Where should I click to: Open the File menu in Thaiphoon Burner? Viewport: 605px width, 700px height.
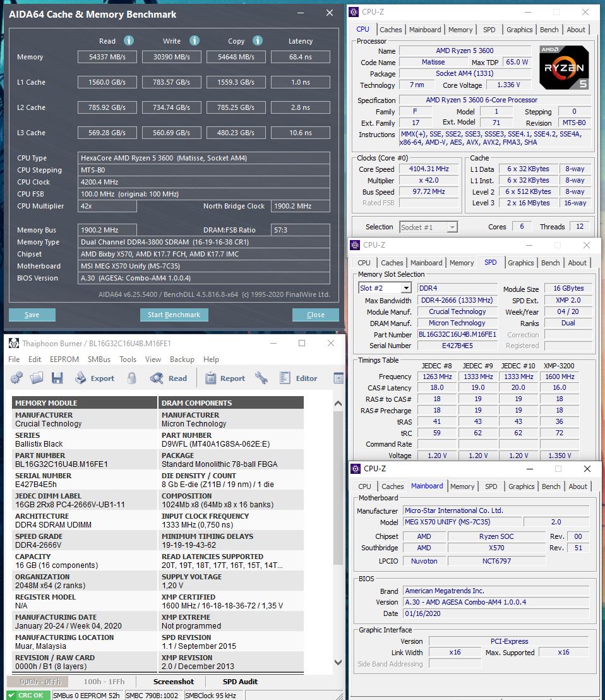(14, 359)
